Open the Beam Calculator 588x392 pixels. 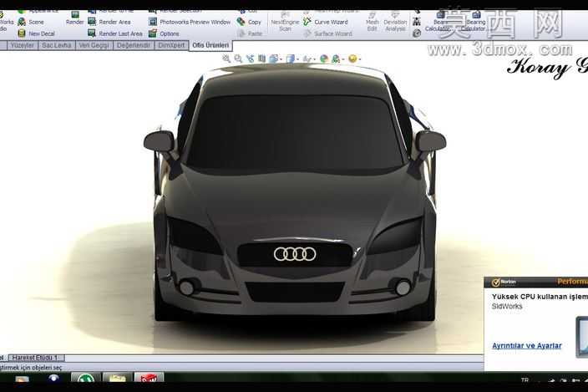click(x=438, y=22)
